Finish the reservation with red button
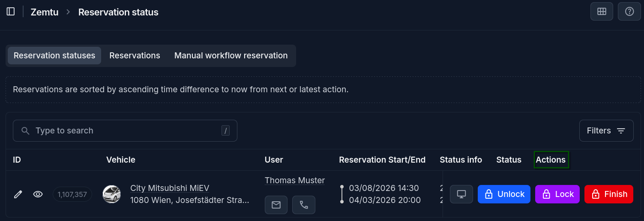The image size is (644, 221). click(x=609, y=194)
